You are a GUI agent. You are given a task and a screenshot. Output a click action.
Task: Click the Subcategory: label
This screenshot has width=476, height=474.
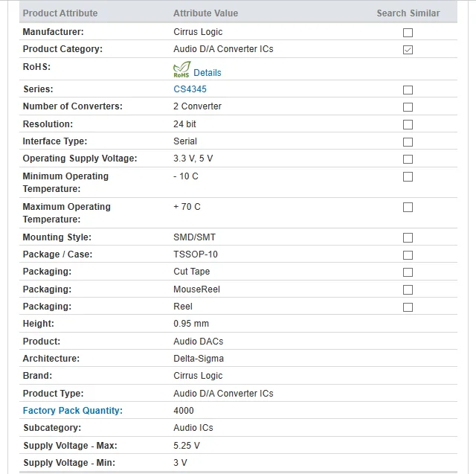(x=52, y=428)
